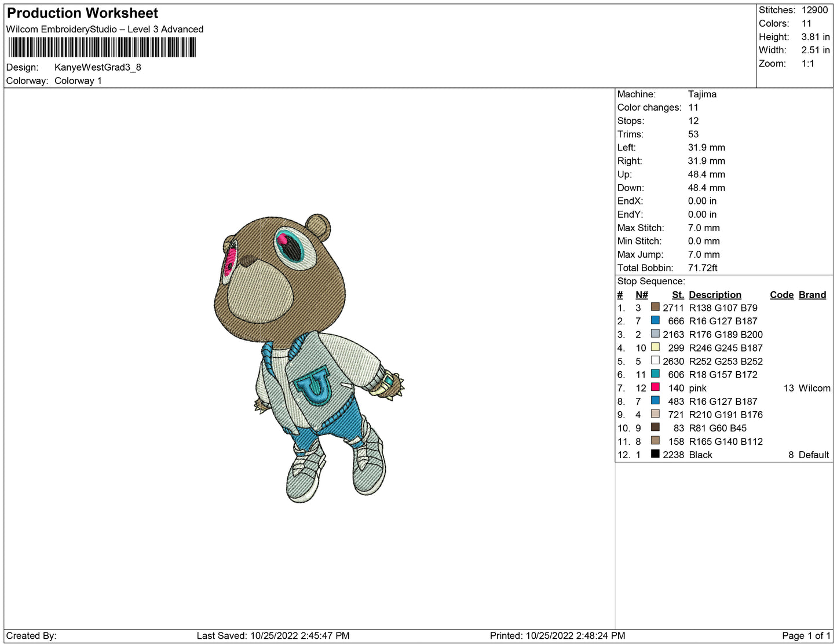This screenshot has width=837, height=644.
Task: Select the "Description" column header
Action: click(715, 295)
